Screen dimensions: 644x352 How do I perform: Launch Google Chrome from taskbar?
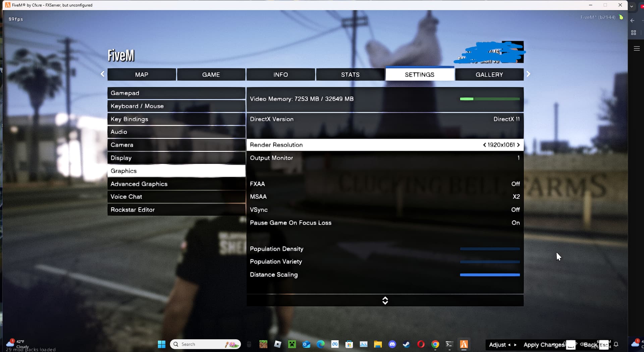click(x=435, y=344)
